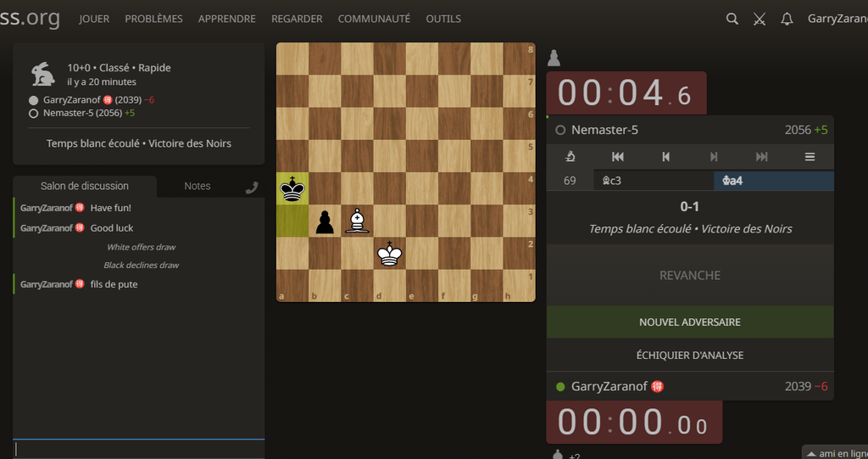Focus the chat message input field
Viewport: 868px width, 459px height.
click(139, 449)
